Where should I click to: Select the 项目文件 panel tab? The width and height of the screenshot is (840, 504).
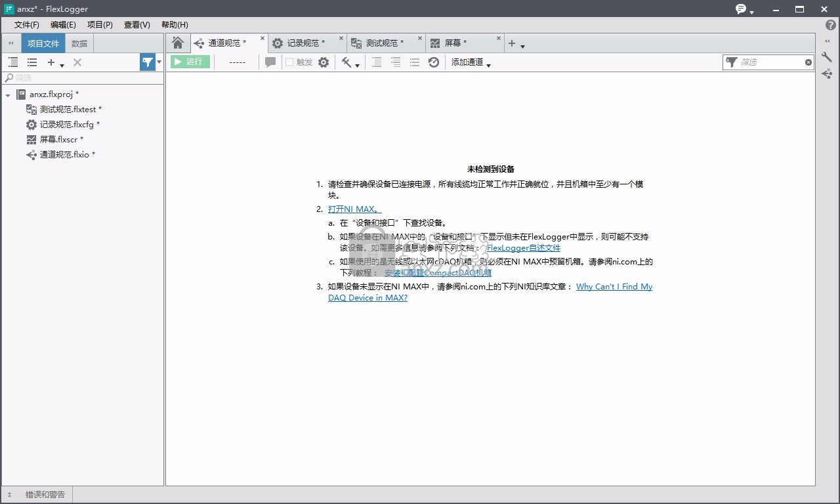coord(43,43)
